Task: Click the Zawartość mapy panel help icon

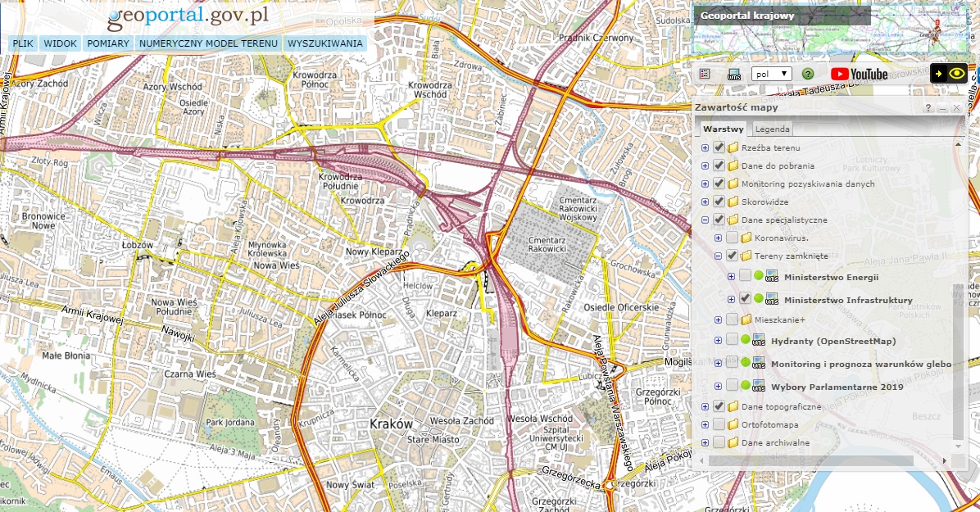Action: click(x=928, y=107)
